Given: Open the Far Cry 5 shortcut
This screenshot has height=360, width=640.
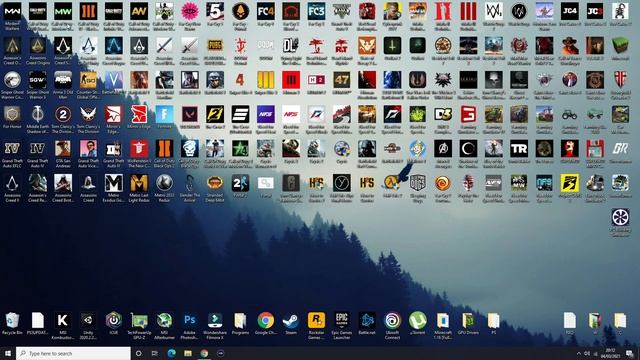Looking at the screenshot, I should 215,12.
